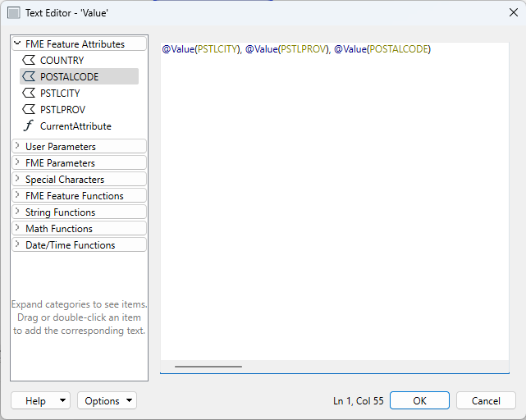Click the COUNTRY attribute icon

[x=29, y=60]
